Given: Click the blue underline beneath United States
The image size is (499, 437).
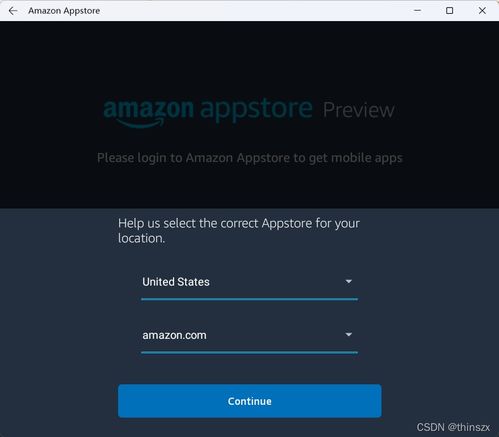Looking at the screenshot, I should pos(249,299).
